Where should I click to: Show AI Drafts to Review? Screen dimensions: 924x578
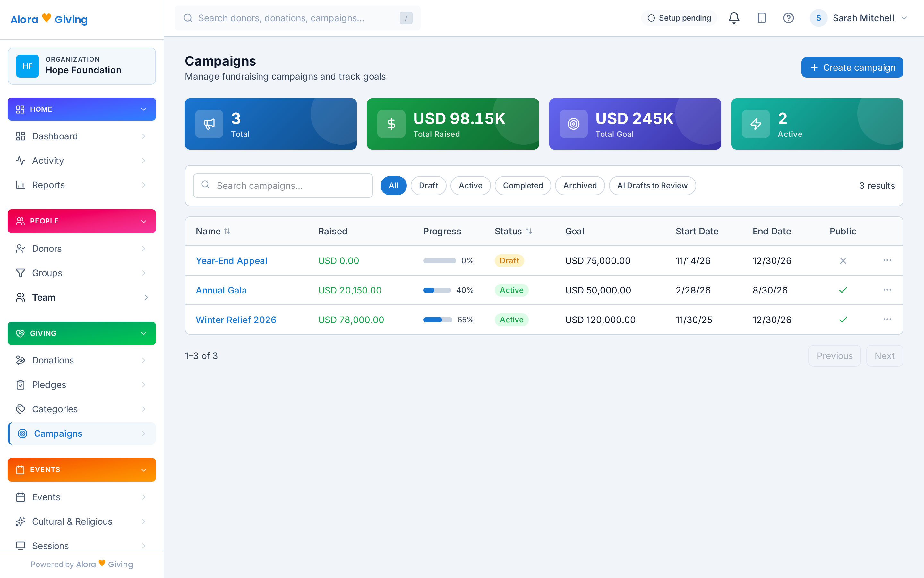click(x=652, y=185)
